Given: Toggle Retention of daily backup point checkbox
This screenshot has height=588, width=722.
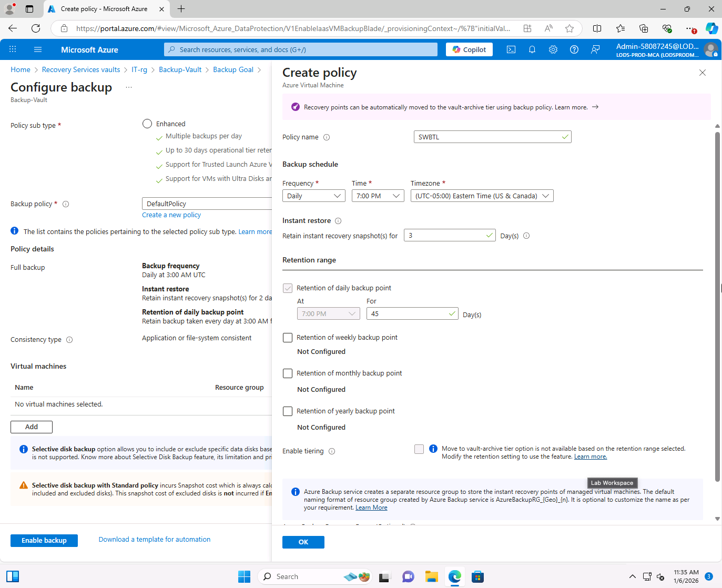Looking at the screenshot, I should (288, 288).
